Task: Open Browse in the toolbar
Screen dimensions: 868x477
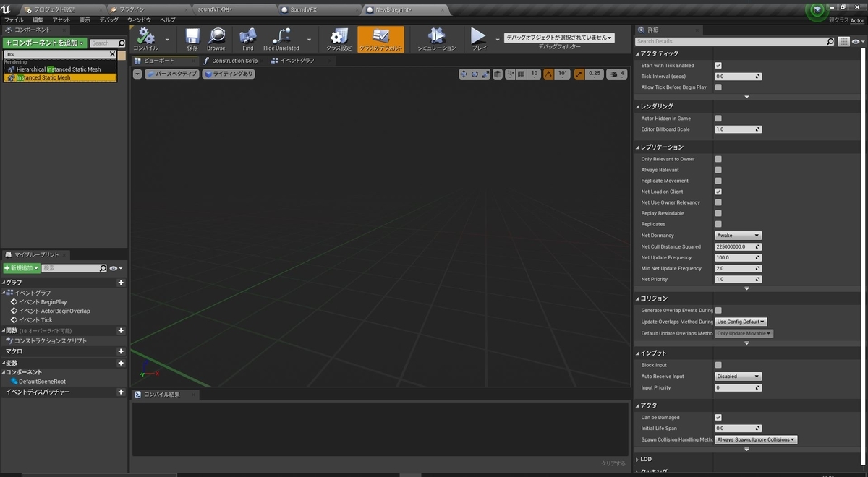Action: click(216, 38)
